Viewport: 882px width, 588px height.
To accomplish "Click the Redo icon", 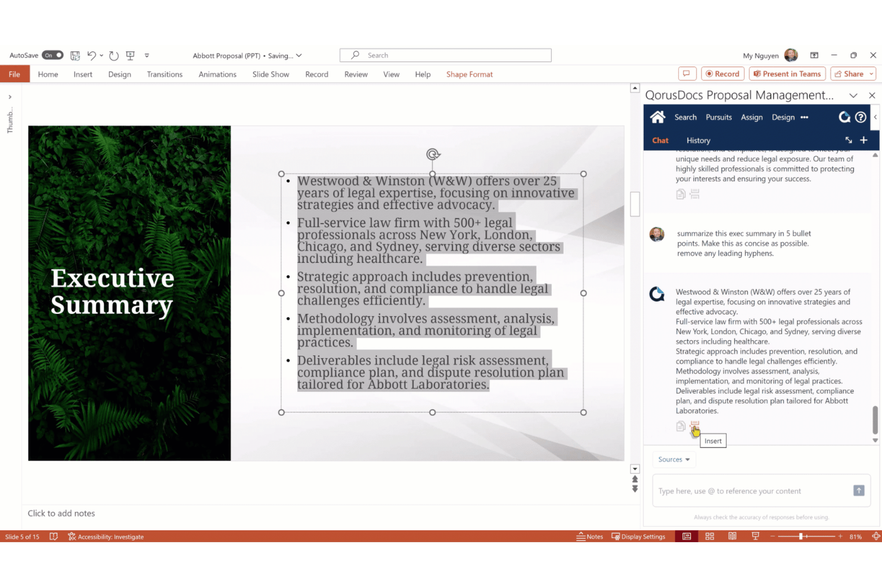I will [x=114, y=55].
